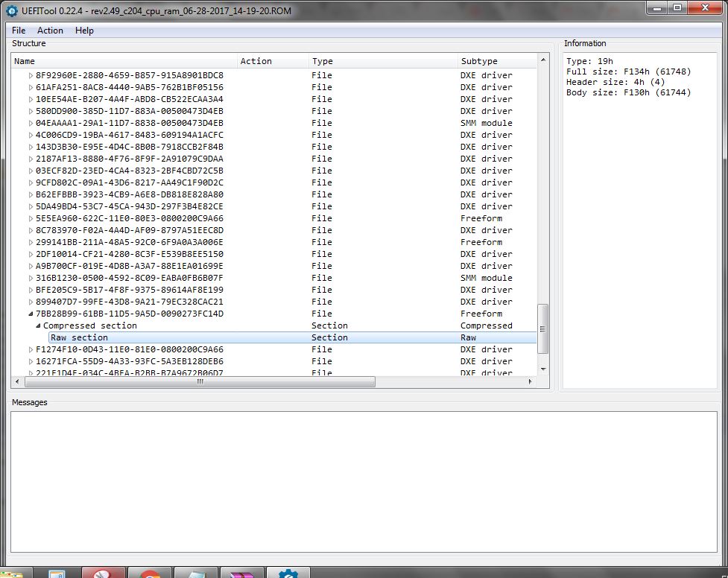Open WinRAR from the taskbar

pos(242,573)
